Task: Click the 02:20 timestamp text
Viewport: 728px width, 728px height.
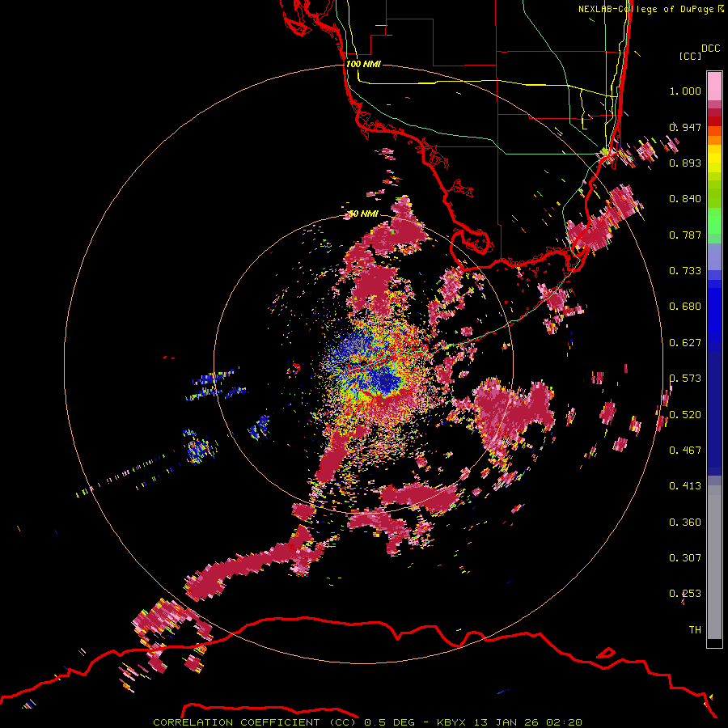Action: click(564, 722)
